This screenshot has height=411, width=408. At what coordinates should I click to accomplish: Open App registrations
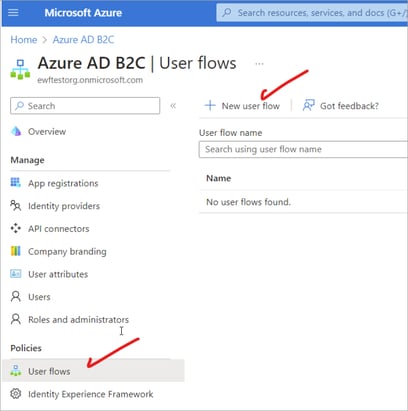coord(63,183)
